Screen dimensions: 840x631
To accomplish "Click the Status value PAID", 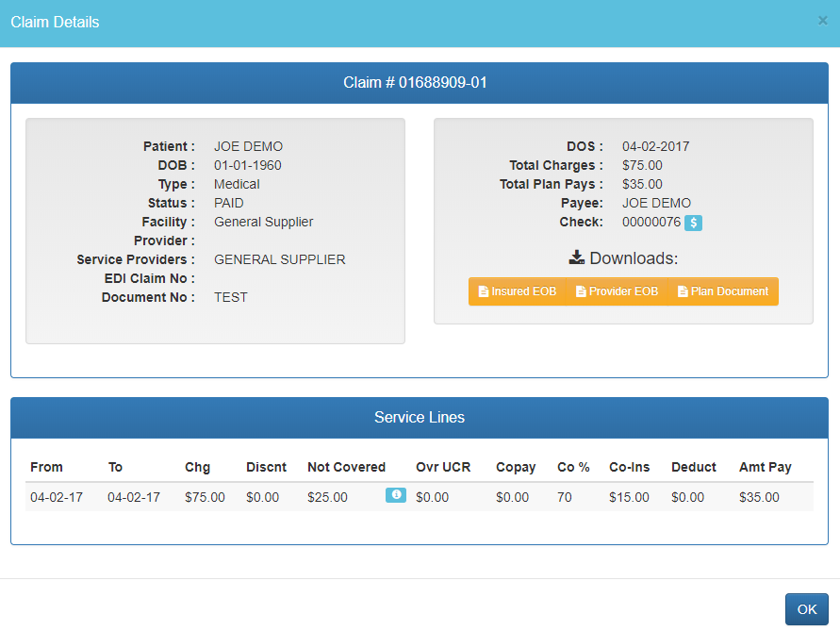I will [x=229, y=203].
